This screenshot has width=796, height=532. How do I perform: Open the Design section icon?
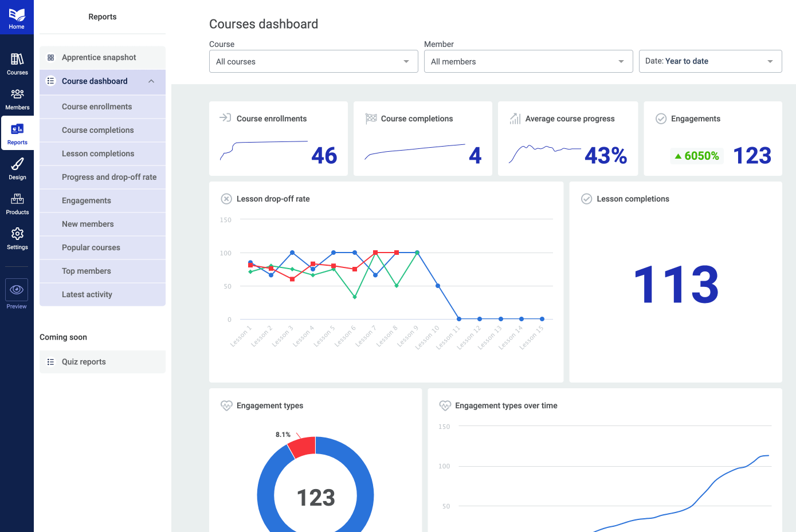17,168
